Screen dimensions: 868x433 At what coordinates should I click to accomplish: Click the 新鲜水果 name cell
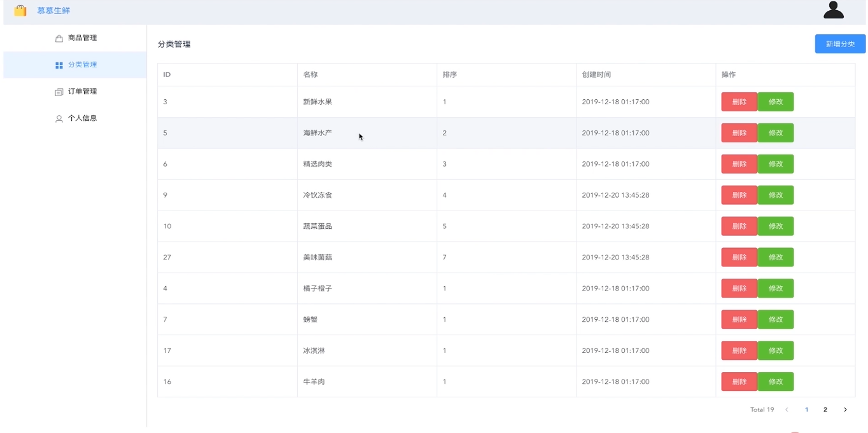[367, 102]
